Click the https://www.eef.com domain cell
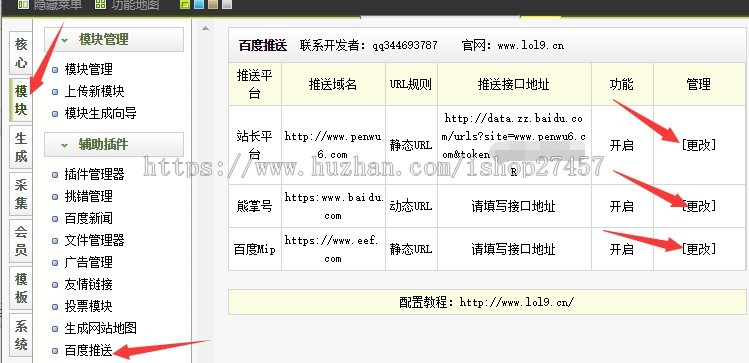 tap(332, 249)
